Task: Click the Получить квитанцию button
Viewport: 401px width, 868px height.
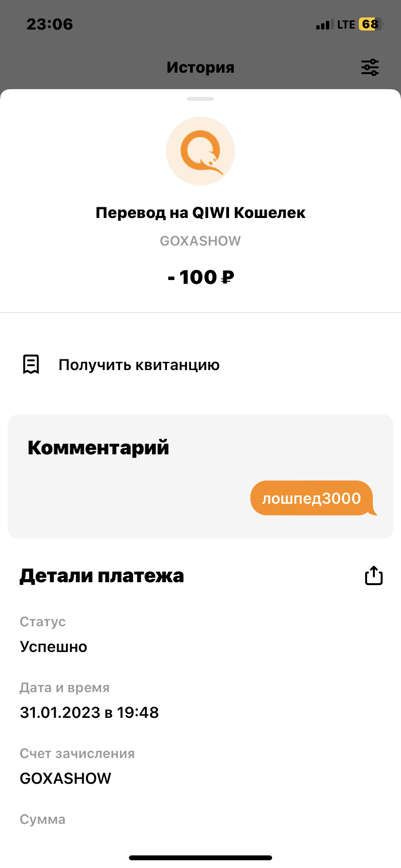Action: (139, 365)
